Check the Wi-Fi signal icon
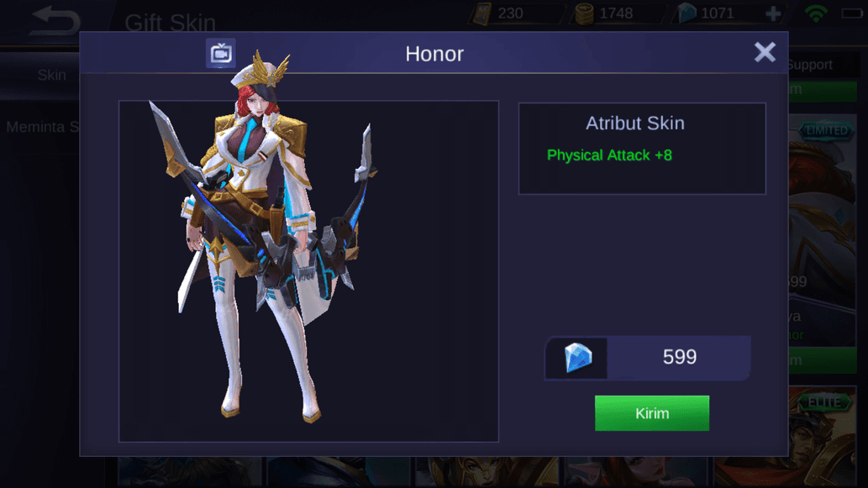 pos(815,13)
